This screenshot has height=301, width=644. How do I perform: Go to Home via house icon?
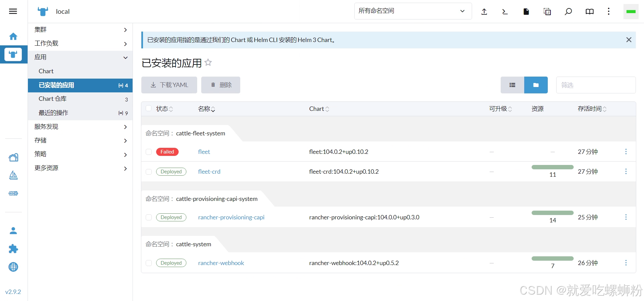pos(13,36)
